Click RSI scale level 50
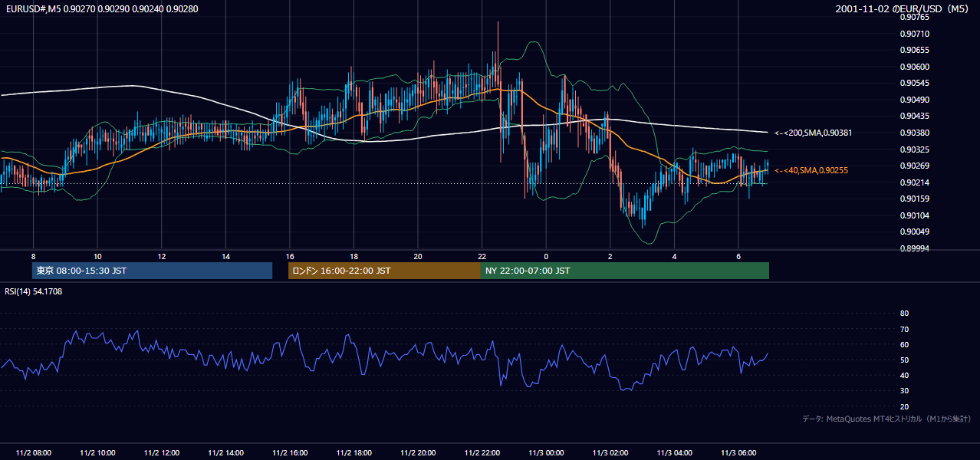The width and height of the screenshot is (980, 460). point(904,360)
